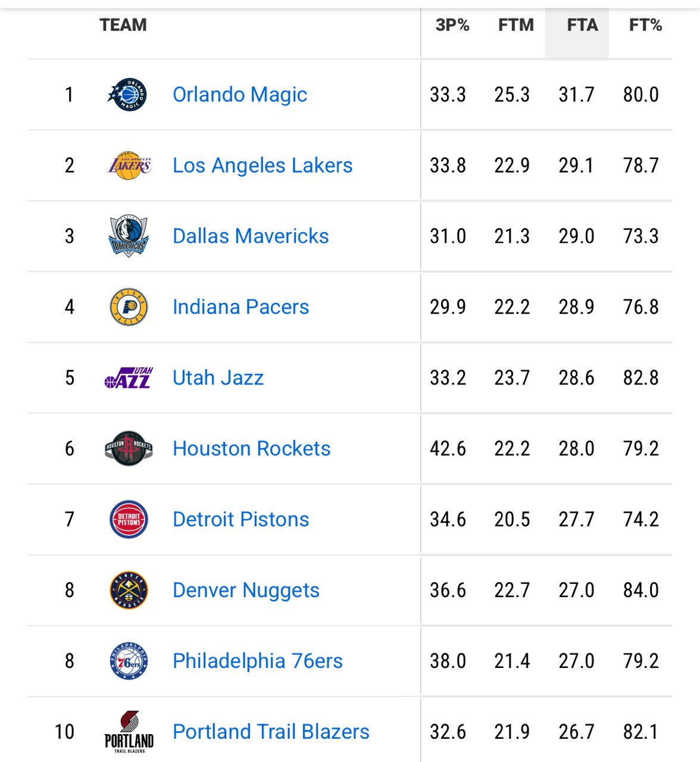Click the Philadelphia 76ers logo
Viewport: 700px width, 762px height.
(129, 661)
